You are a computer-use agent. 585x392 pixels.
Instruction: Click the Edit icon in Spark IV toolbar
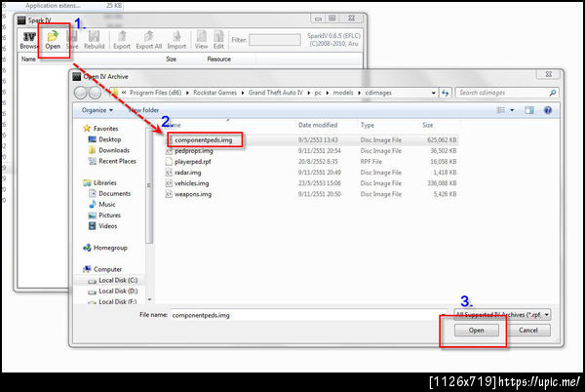click(218, 41)
